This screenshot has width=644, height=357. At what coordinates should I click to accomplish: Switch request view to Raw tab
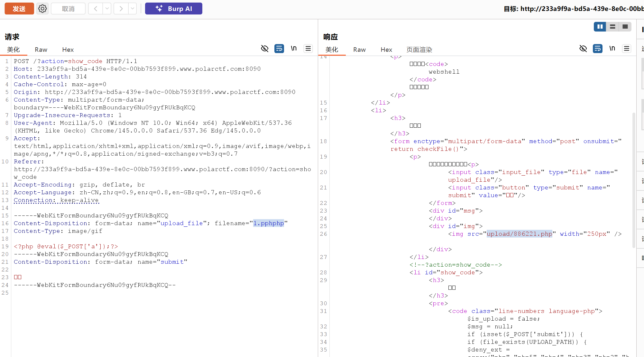41,50
